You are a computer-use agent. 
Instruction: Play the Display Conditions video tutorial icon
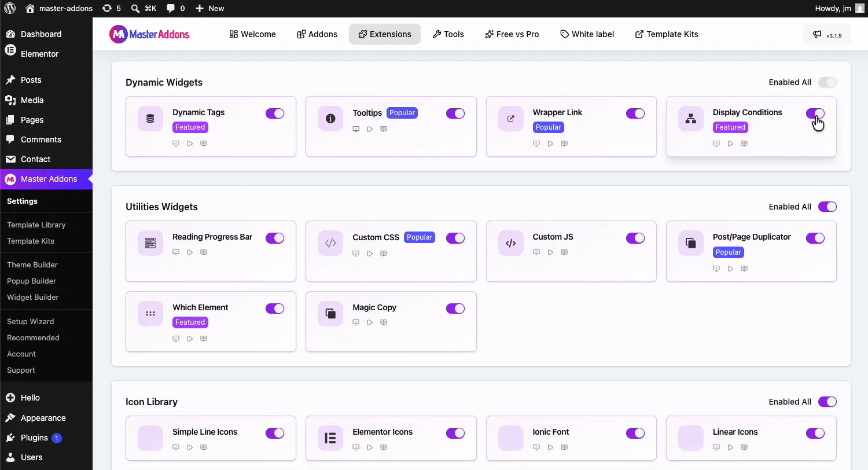pyautogui.click(x=730, y=144)
